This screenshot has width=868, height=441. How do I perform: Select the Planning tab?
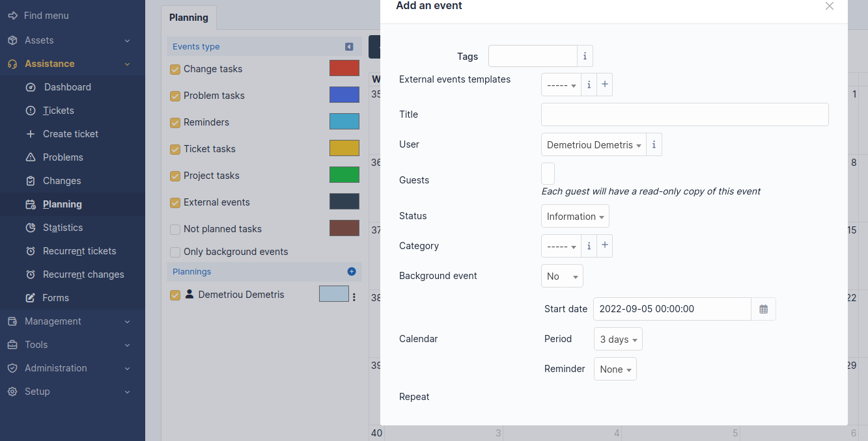188,18
